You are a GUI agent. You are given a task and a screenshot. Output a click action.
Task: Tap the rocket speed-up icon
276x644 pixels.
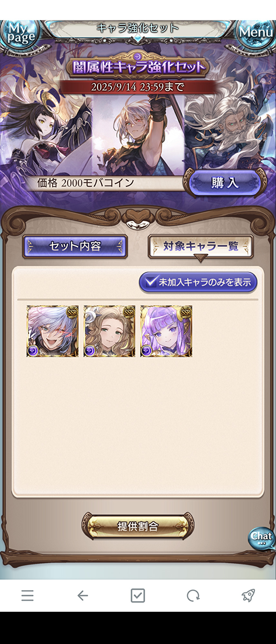click(x=248, y=595)
